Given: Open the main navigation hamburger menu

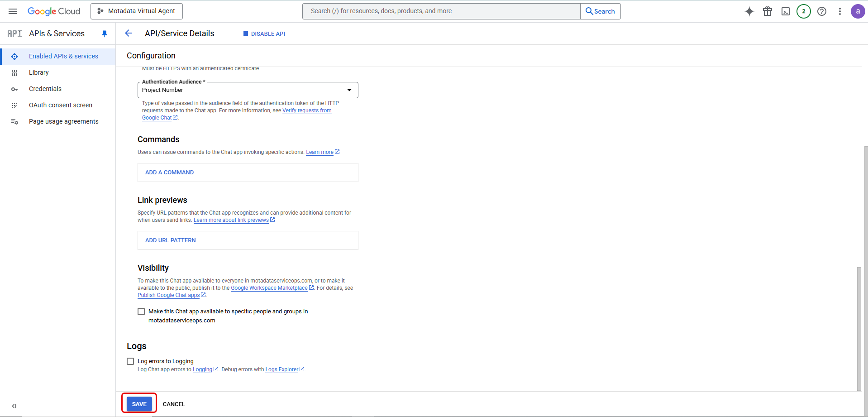Looking at the screenshot, I should (13, 11).
